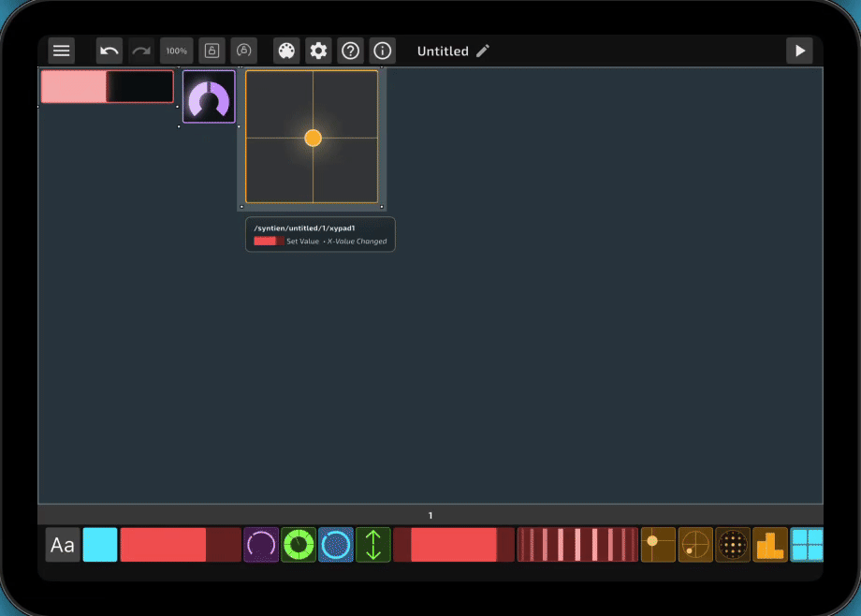
Task: Open the settings gear
Action: click(x=318, y=51)
